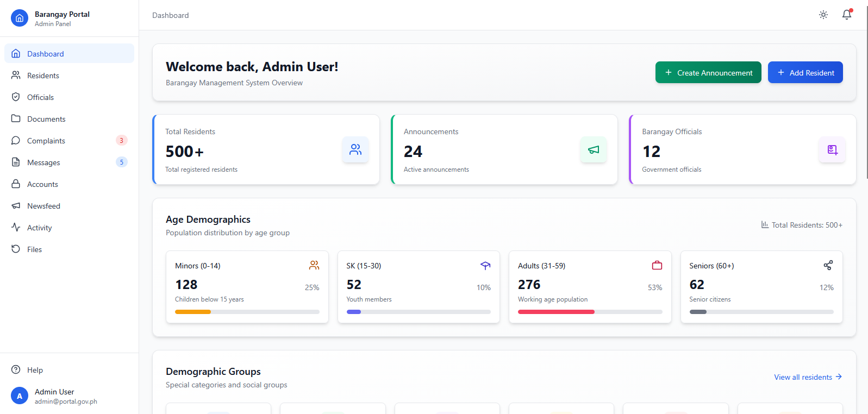Open Documents in the sidebar
868x414 pixels.
pyautogui.click(x=70, y=118)
